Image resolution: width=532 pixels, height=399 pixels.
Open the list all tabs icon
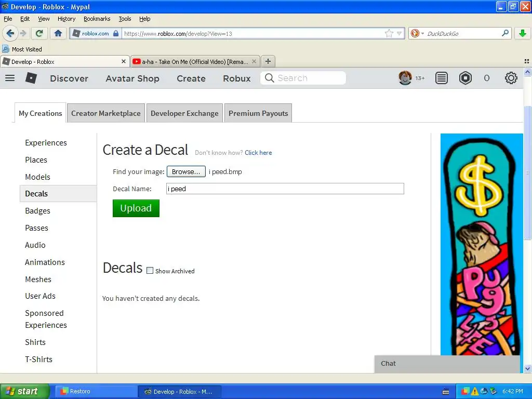[527, 61]
